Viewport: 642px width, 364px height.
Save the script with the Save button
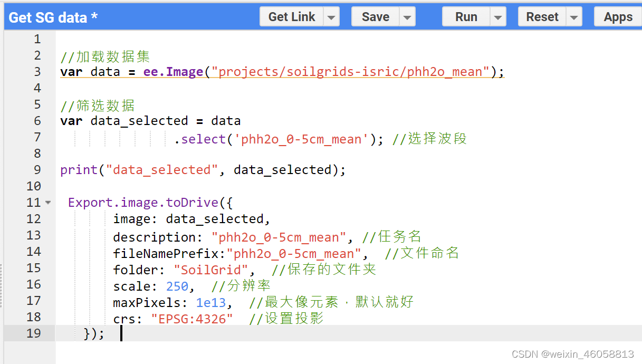pyautogui.click(x=376, y=17)
